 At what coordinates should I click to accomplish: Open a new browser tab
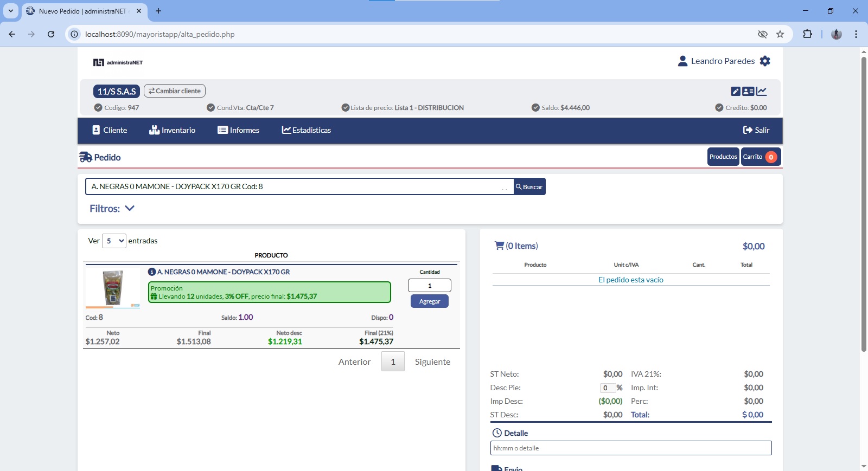158,11
